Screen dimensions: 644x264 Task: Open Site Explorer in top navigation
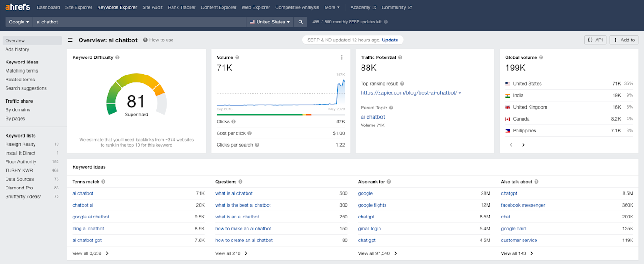pyautogui.click(x=79, y=7)
